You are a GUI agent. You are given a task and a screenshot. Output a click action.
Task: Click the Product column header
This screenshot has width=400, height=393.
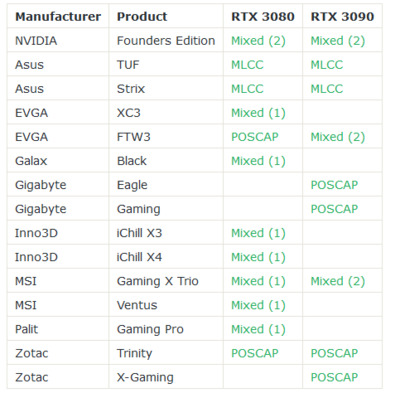pos(142,16)
